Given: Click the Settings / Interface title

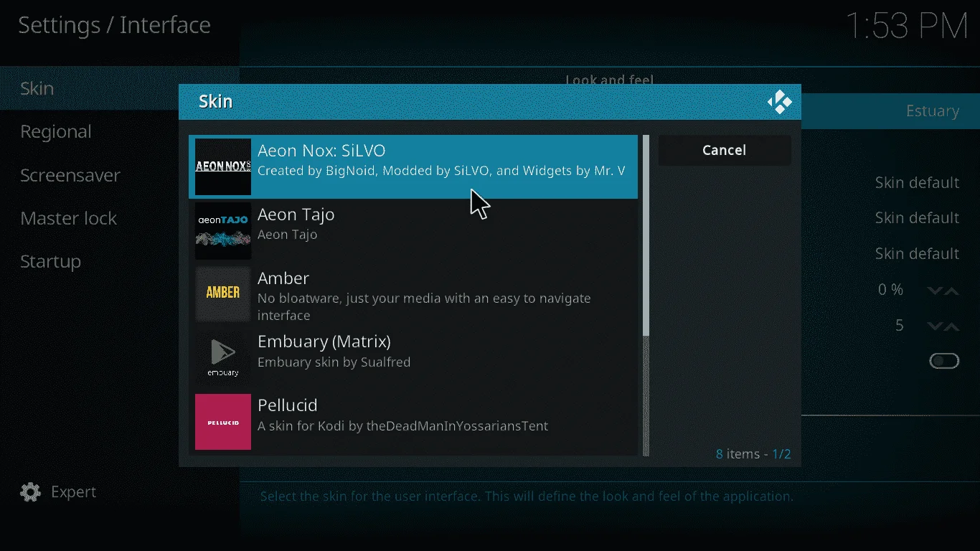Looking at the screenshot, I should pos(114,25).
